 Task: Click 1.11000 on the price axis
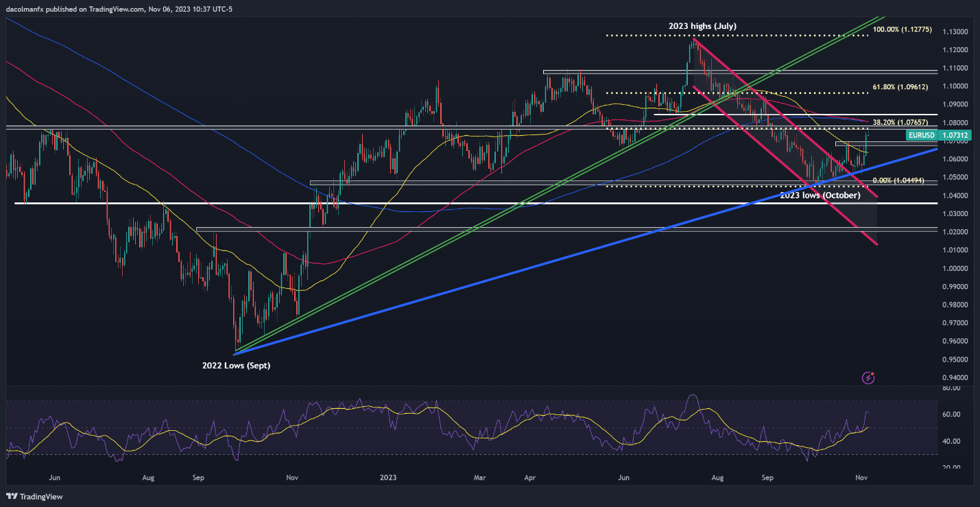957,68
